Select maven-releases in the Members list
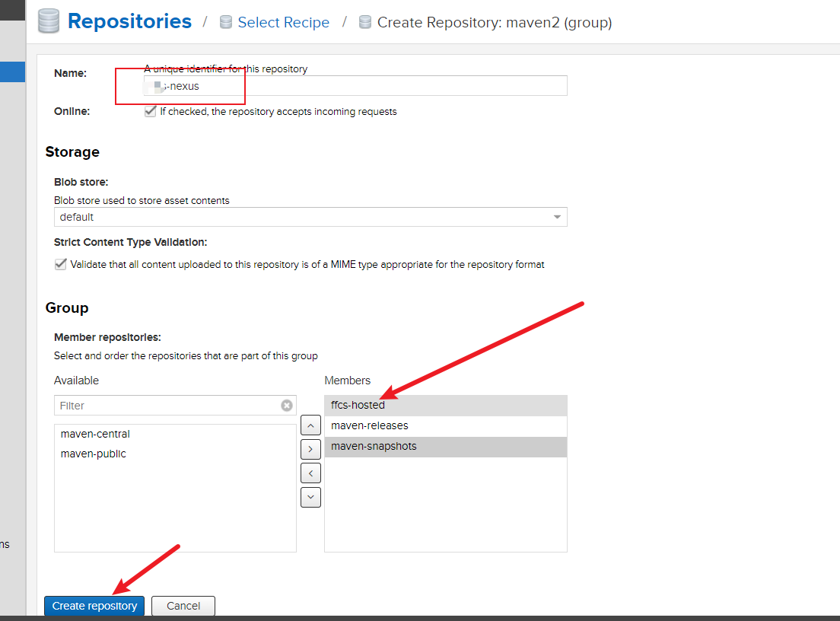This screenshot has width=840, height=621. [x=370, y=425]
